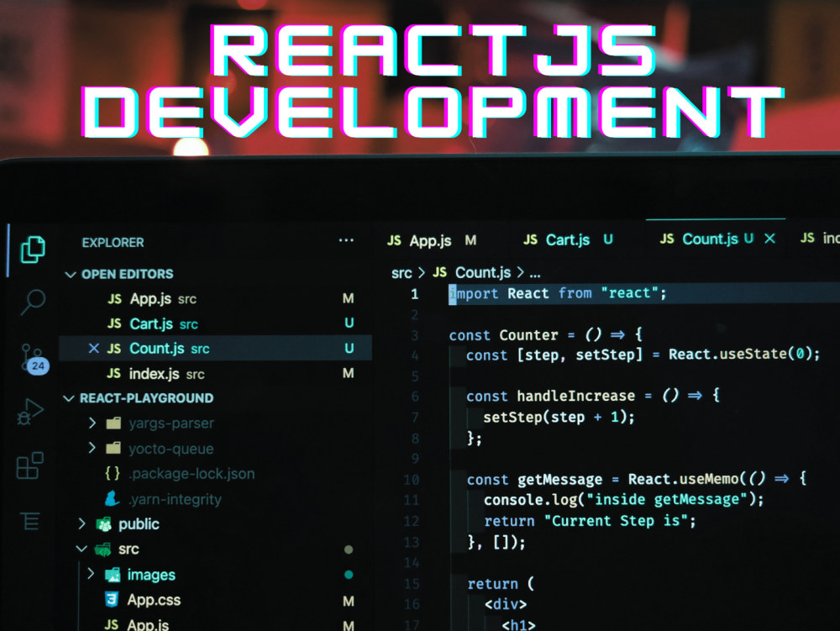Viewport: 840px width, 631px height.
Task: Click the public folder icon
Action: tap(104, 524)
